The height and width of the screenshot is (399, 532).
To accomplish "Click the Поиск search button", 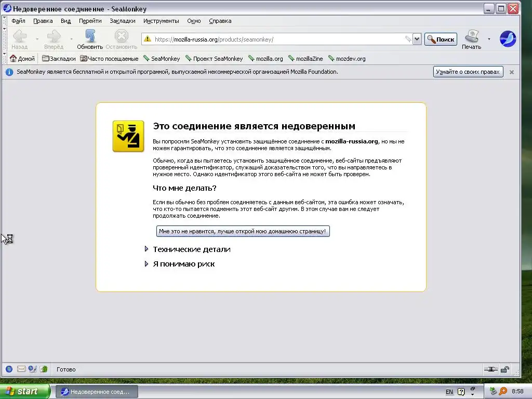I will click(441, 39).
